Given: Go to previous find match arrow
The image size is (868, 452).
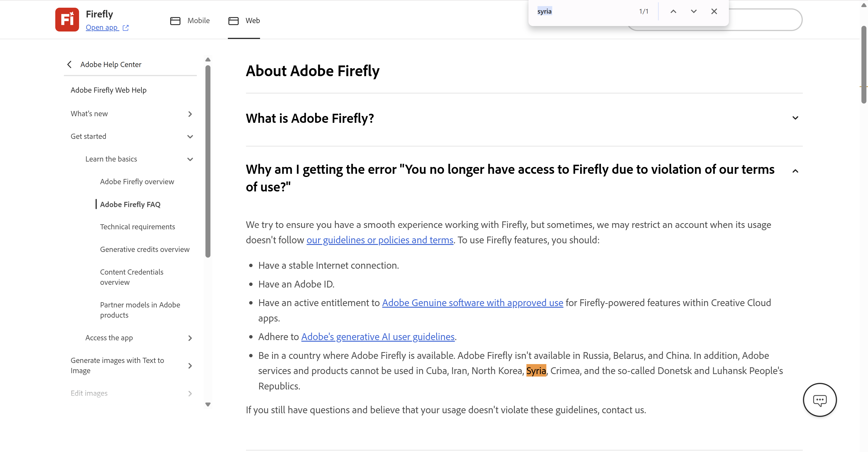Looking at the screenshot, I should point(673,12).
